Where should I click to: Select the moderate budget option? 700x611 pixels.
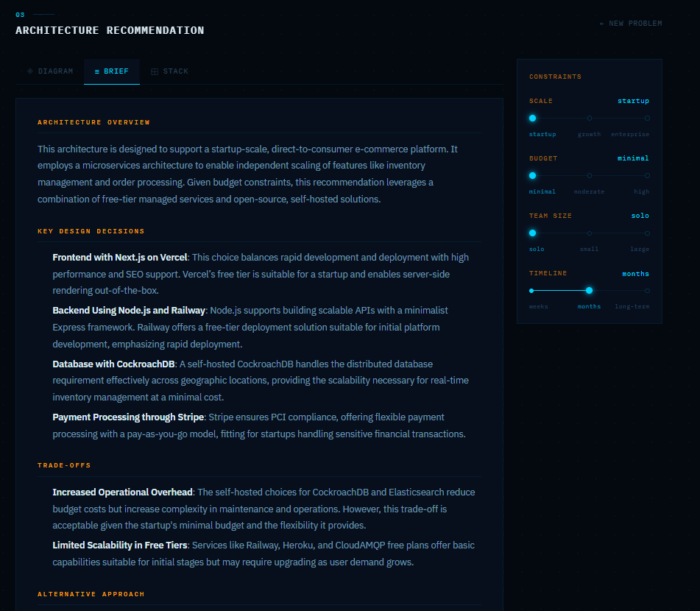589,175
